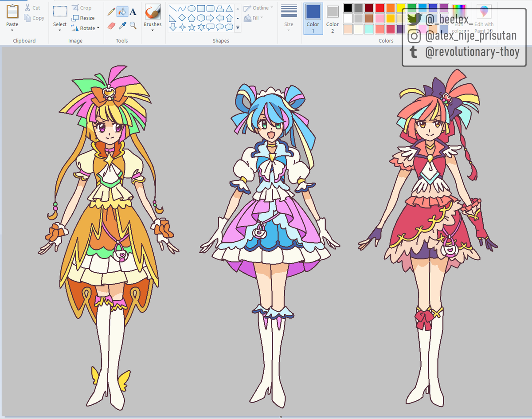Click the Copy icon

27,18
